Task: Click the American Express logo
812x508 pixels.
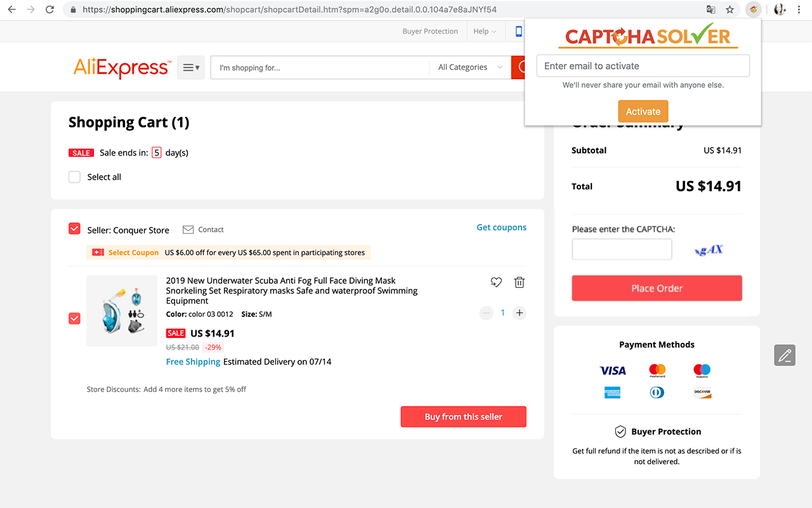Action: [x=612, y=392]
